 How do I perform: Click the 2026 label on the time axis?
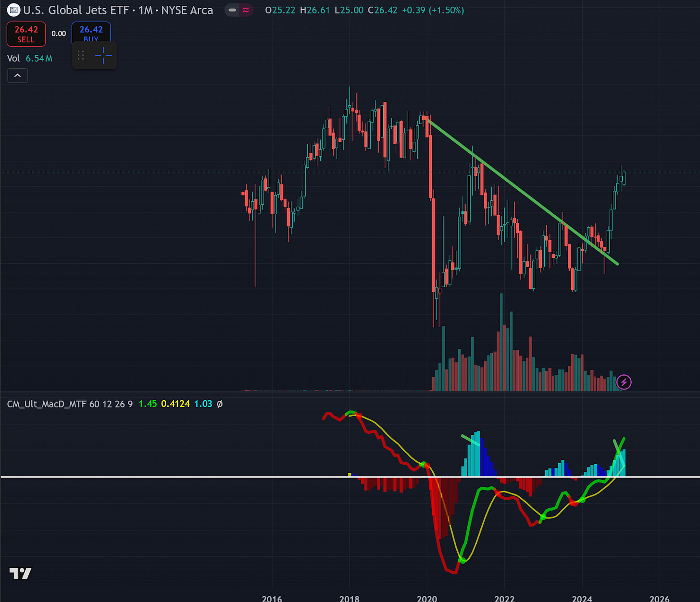point(660,598)
